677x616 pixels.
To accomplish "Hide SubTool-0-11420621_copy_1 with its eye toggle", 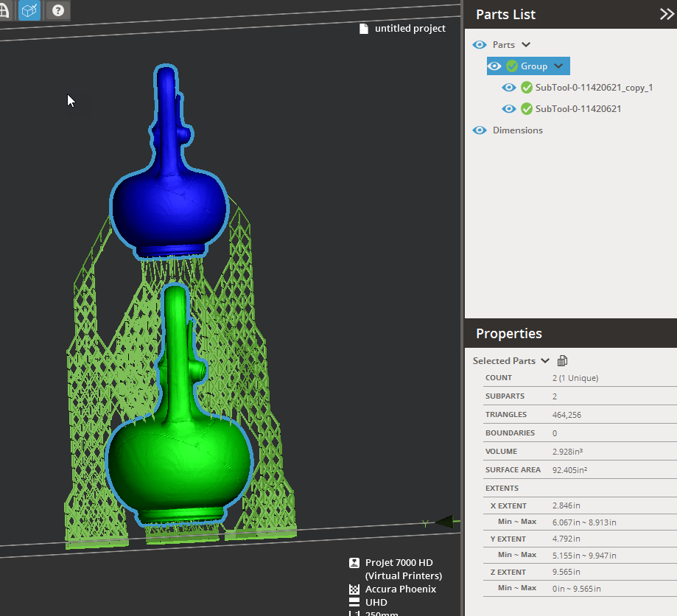I will [x=508, y=87].
